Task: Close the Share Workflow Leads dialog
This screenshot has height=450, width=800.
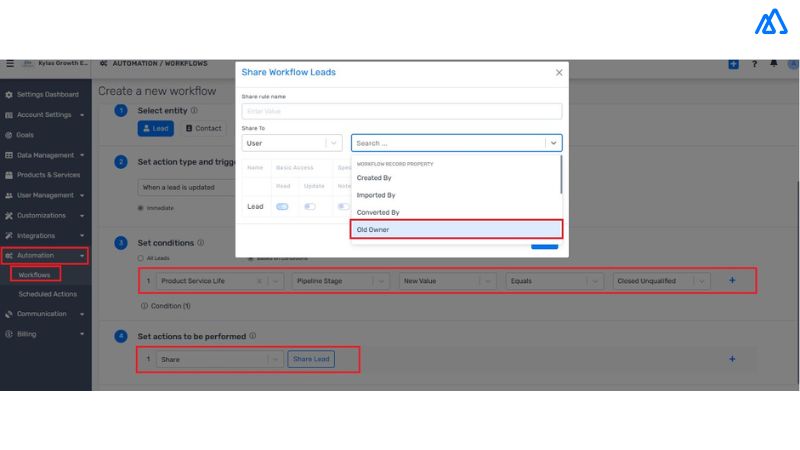Action: click(x=559, y=72)
